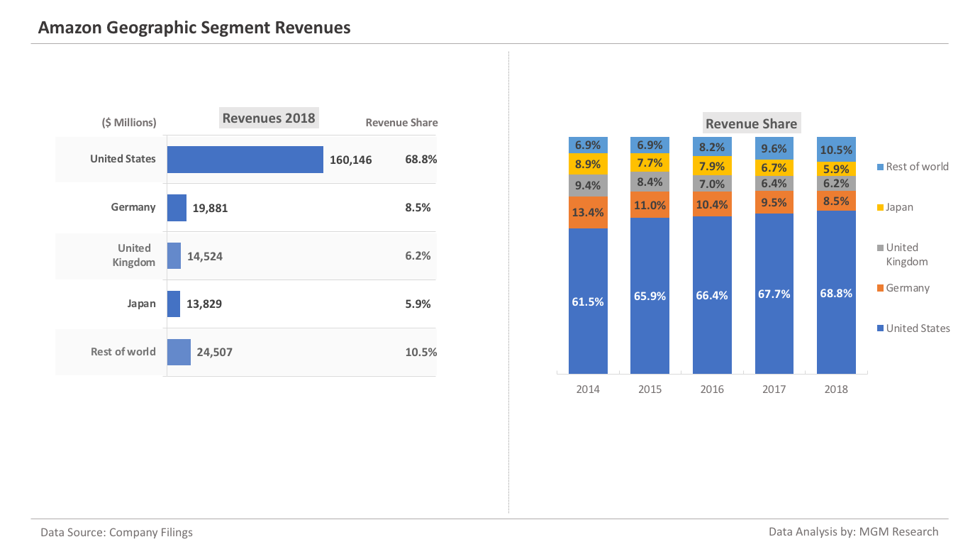The image size is (980, 554).
Task: Click the 2015 axis label
Action: 650,389
